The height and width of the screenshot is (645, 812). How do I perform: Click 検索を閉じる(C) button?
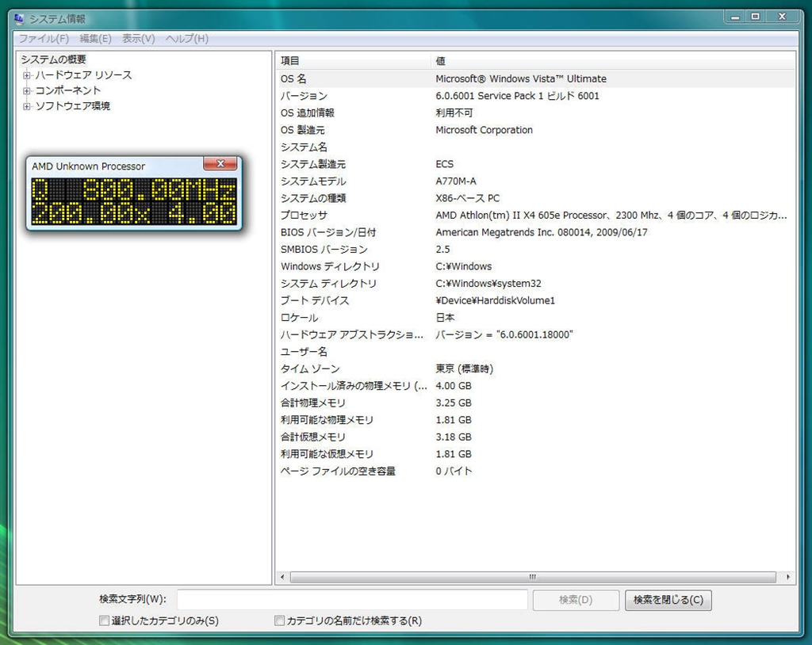(x=668, y=600)
